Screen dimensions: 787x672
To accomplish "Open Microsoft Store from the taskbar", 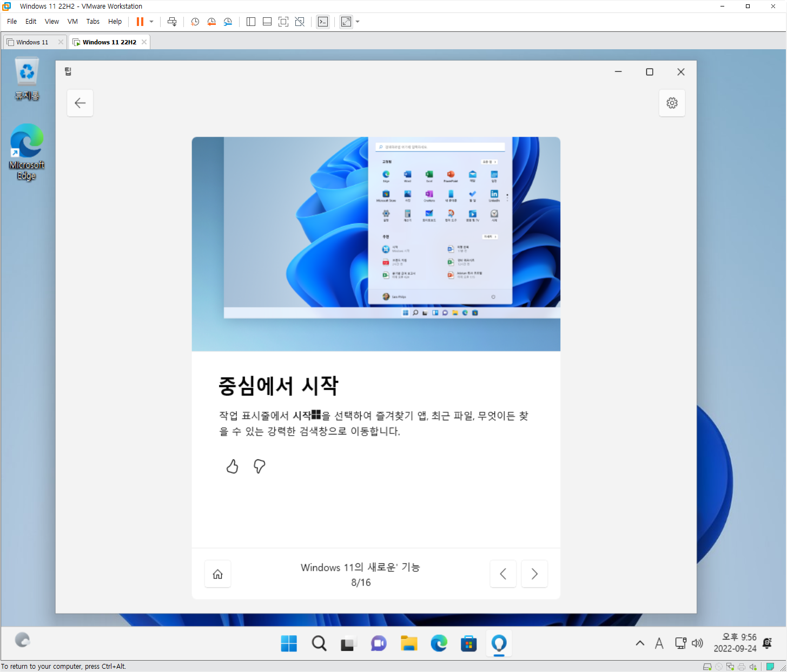I will (468, 643).
